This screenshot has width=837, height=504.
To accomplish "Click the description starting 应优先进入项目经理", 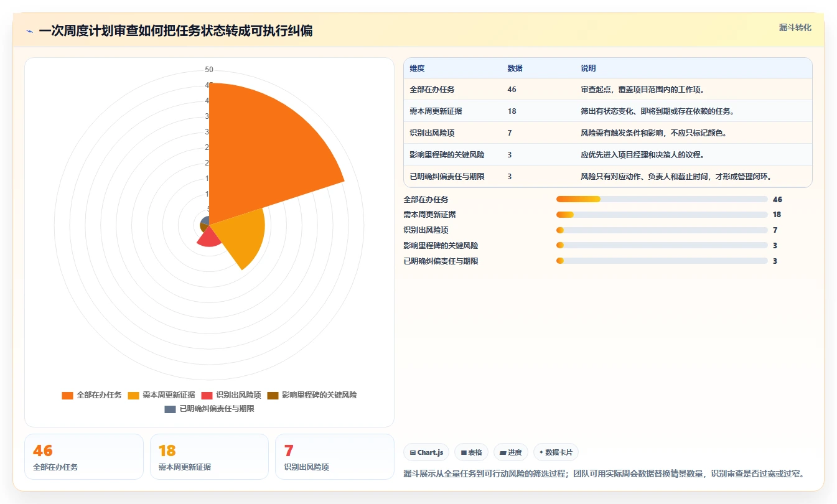I will point(642,155).
